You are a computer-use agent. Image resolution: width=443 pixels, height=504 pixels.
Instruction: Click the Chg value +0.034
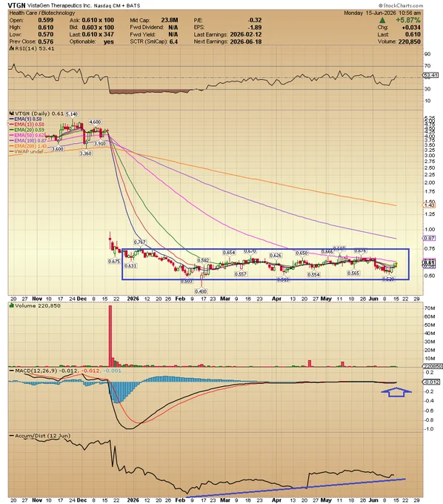pyautogui.click(x=411, y=27)
